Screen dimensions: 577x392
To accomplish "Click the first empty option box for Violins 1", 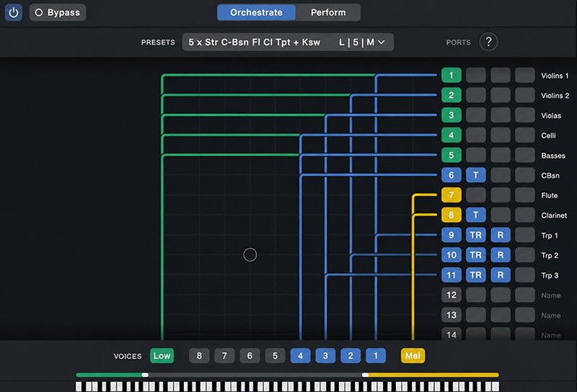I will (x=476, y=76).
